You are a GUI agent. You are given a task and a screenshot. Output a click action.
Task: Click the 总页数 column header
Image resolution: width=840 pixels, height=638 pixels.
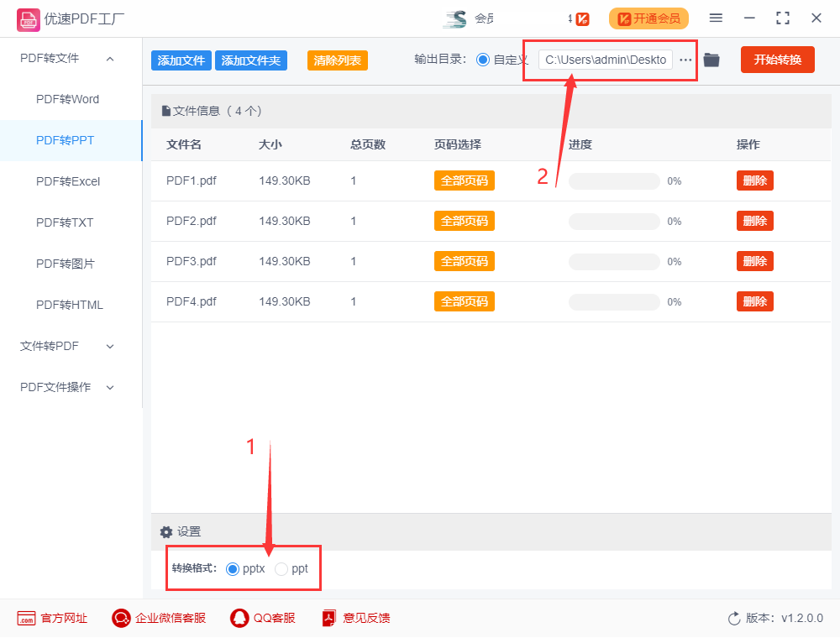[368, 144]
